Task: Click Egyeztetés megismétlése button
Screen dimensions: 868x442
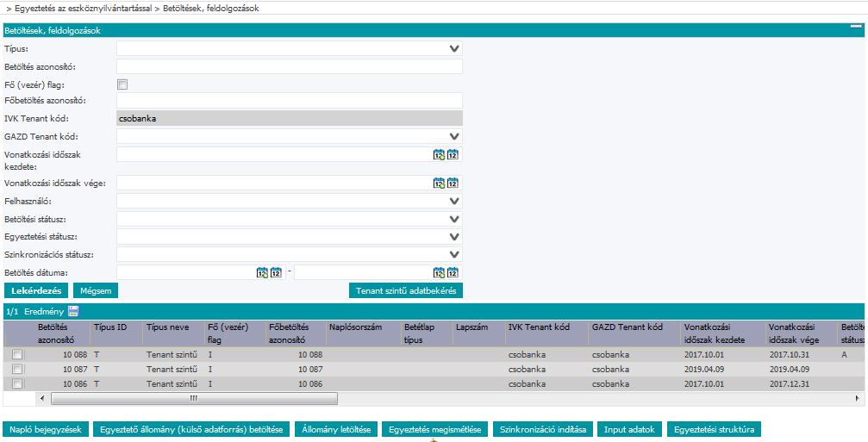Action: (435, 429)
